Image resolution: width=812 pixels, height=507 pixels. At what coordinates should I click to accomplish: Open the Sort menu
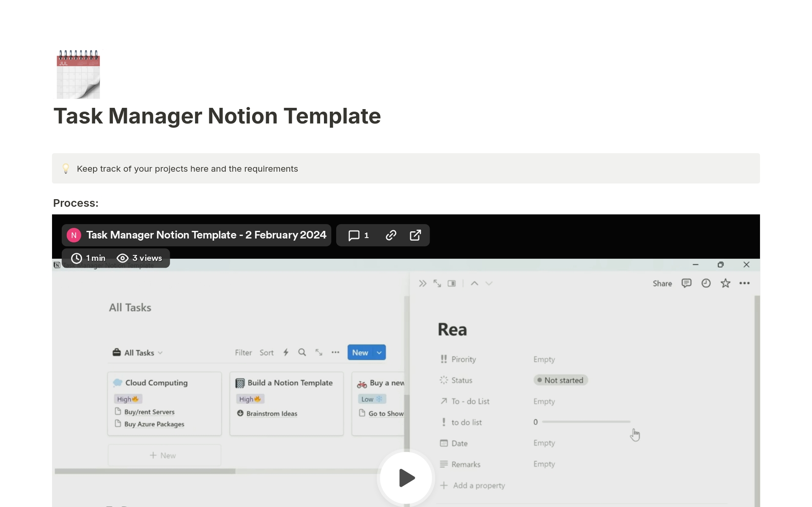(x=266, y=353)
